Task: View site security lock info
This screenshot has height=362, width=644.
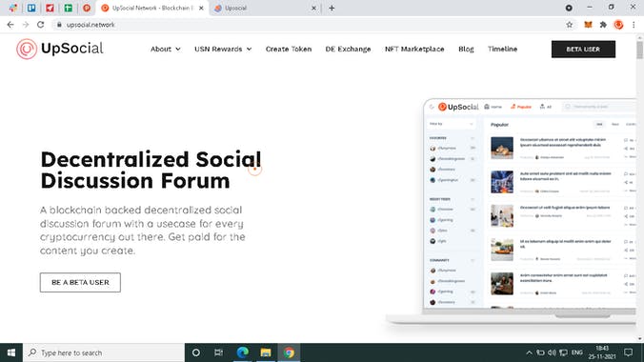Action: click(59, 25)
